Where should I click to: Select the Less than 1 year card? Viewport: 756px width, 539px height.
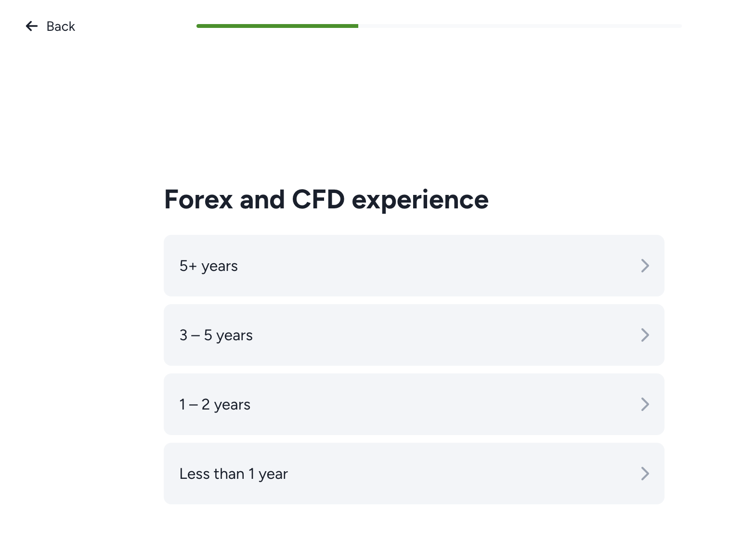click(x=414, y=474)
